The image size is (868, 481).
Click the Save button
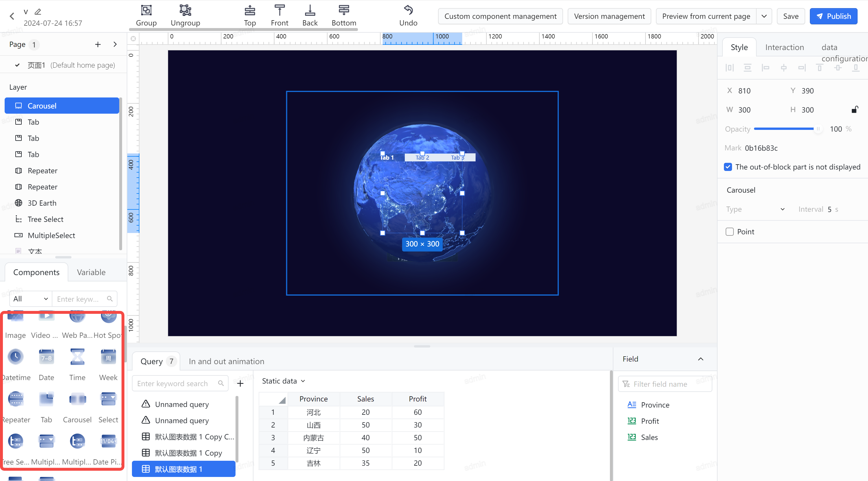pyautogui.click(x=790, y=16)
